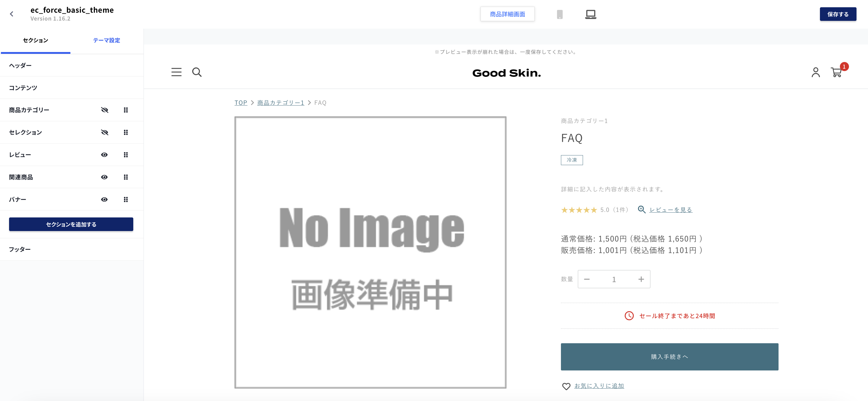Open the hamburger menu in the preview
Screen dimensions: 868x401
176,72
